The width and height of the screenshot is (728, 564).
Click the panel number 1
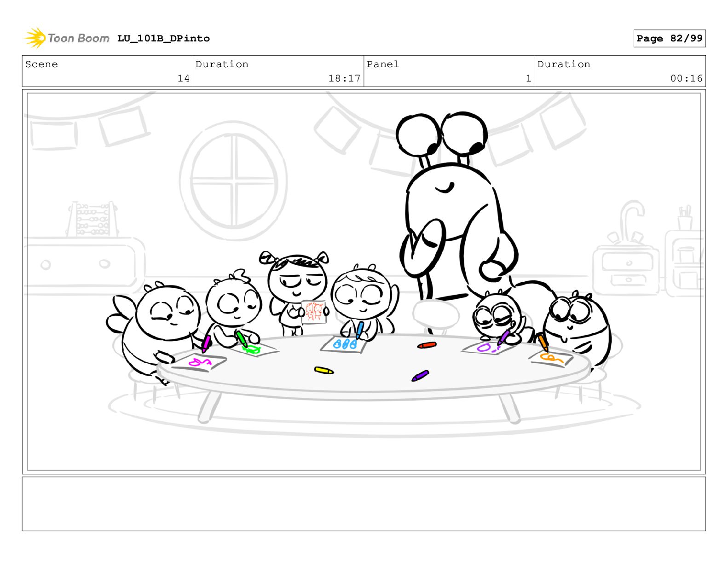point(529,78)
